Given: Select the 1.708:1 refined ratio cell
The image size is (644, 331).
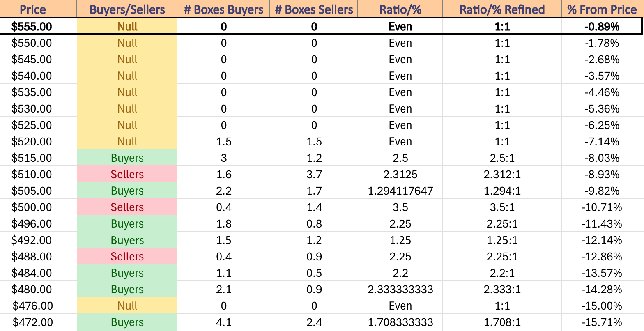Looking at the screenshot, I should click(502, 322).
